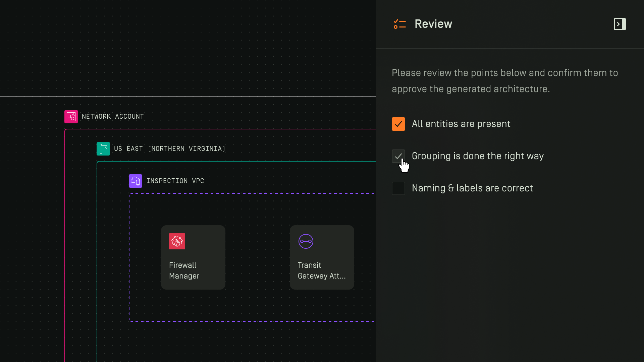
Task: Click the Network Account pink icon
Action: [x=71, y=117]
